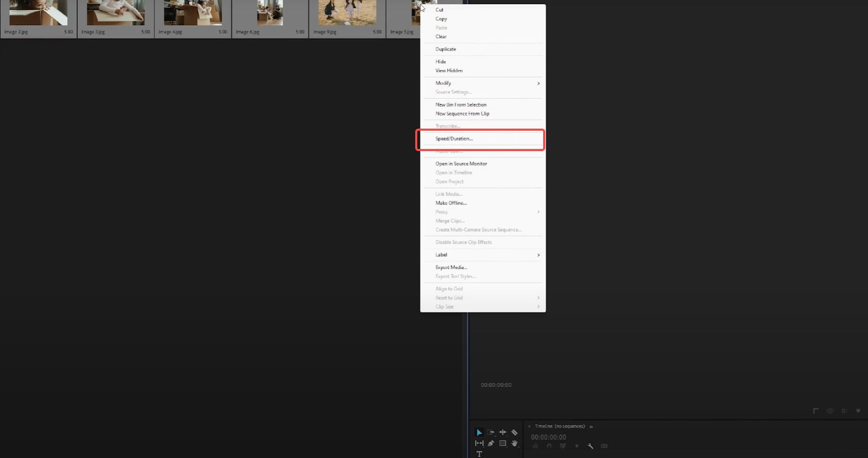The image size is (868, 458).
Task: Select the Pen tool
Action: click(491, 443)
